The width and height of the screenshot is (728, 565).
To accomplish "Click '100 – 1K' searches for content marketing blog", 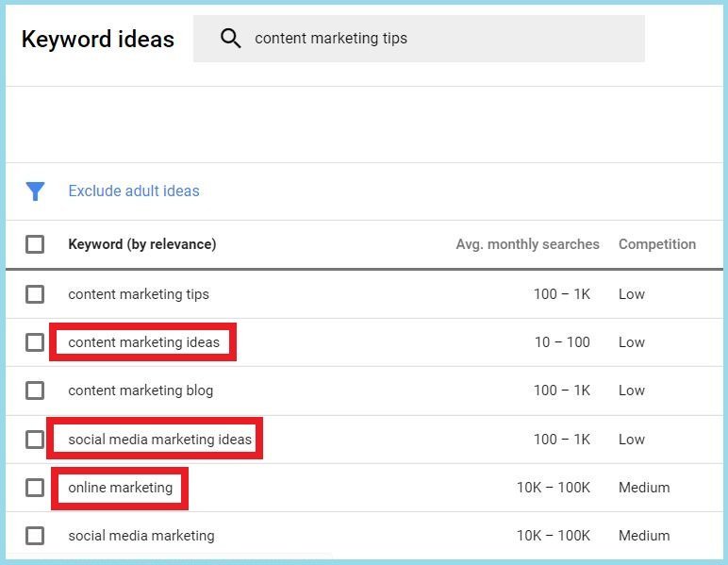I will pyautogui.click(x=562, y=391).
